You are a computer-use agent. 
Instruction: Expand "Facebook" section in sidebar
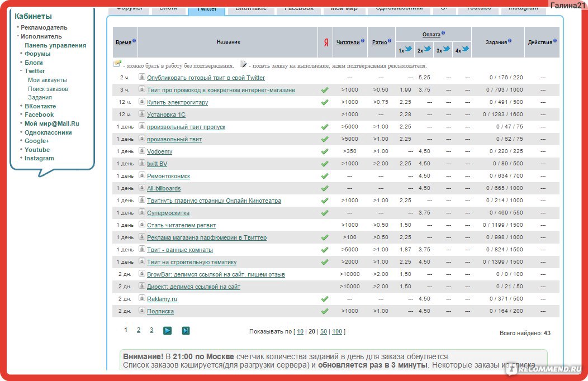39,115
